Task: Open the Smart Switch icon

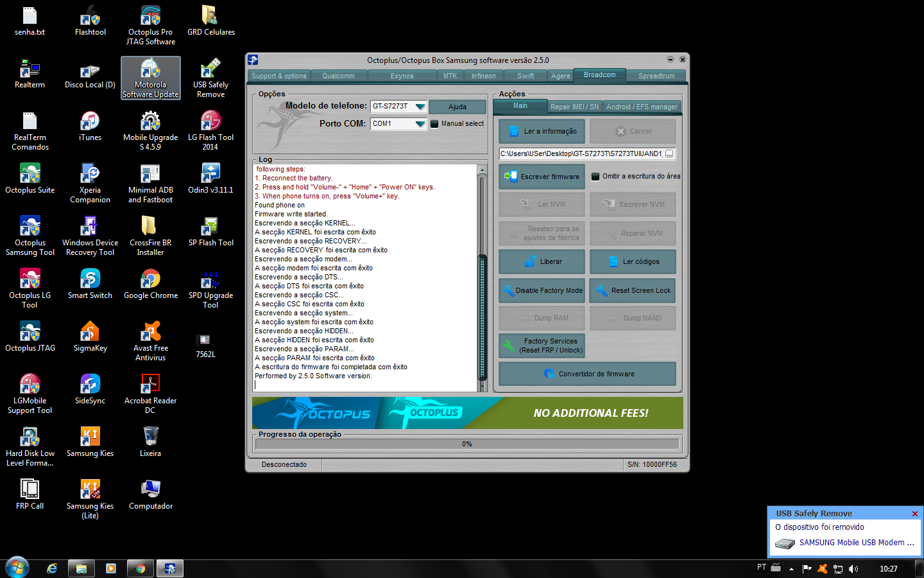Action: (90, 284)
